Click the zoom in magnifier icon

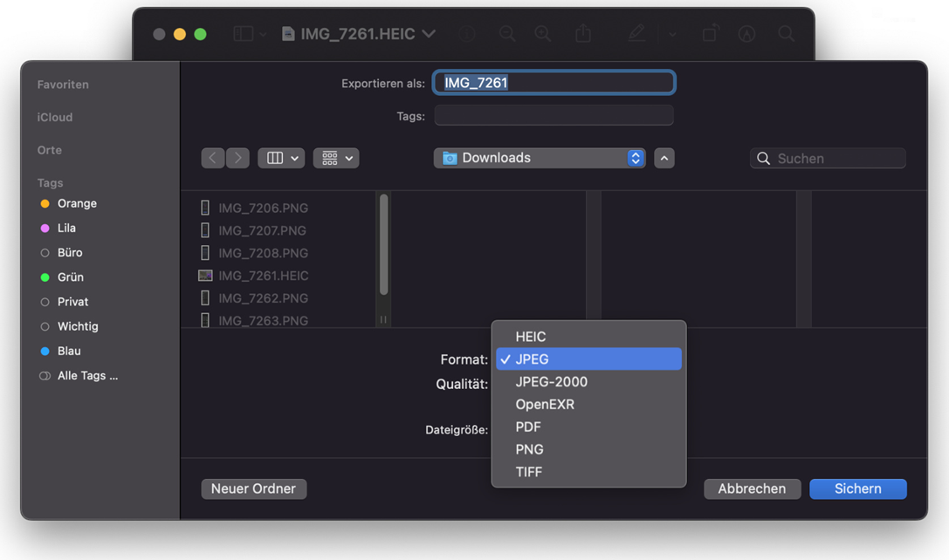(x=542, y=34)
